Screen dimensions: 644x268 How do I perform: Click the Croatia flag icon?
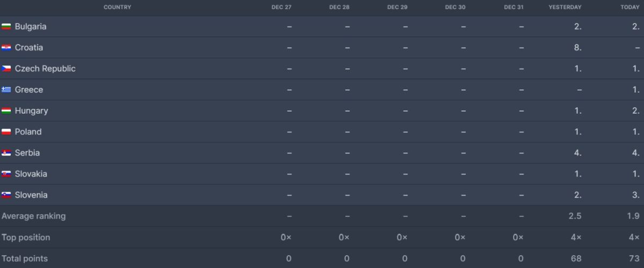[6, 48]
